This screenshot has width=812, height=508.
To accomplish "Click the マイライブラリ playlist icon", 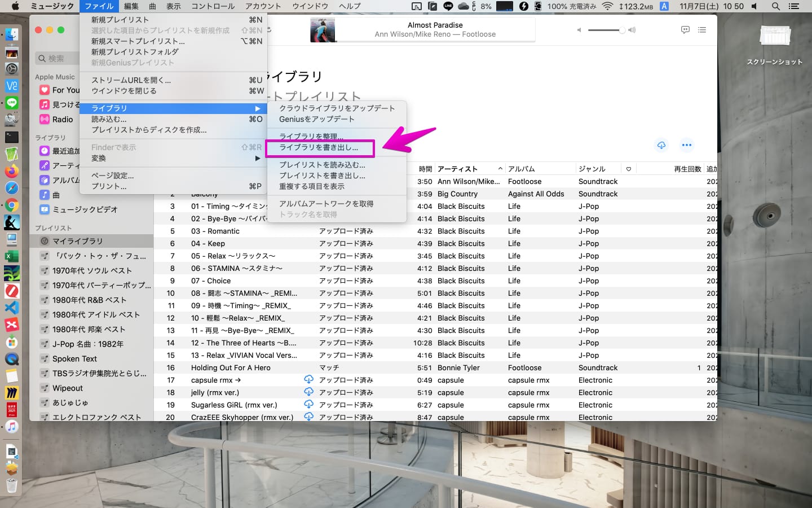I will click(45, 241).
